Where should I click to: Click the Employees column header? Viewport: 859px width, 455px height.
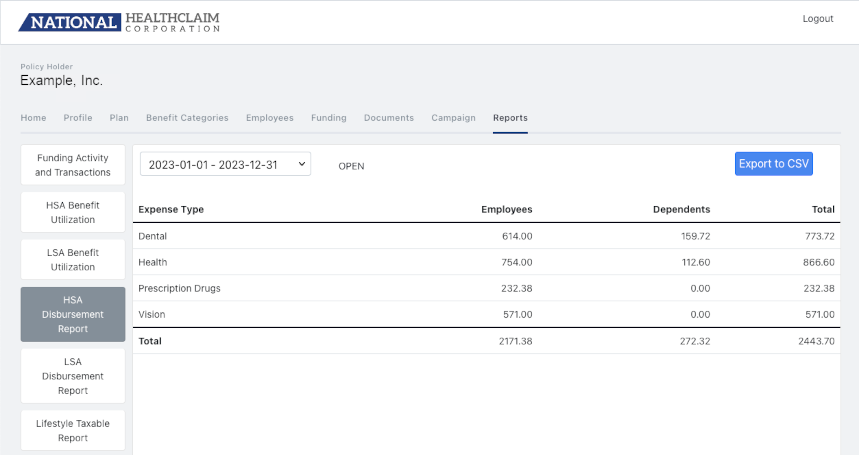point(507,209)
